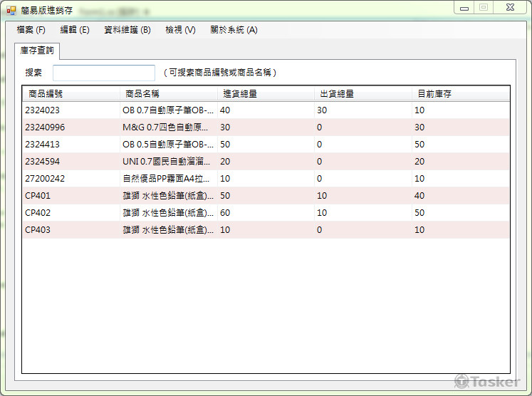532x396 pixels.
Task: Open the 檔案 (F) menu
Action: coord(31,30)
